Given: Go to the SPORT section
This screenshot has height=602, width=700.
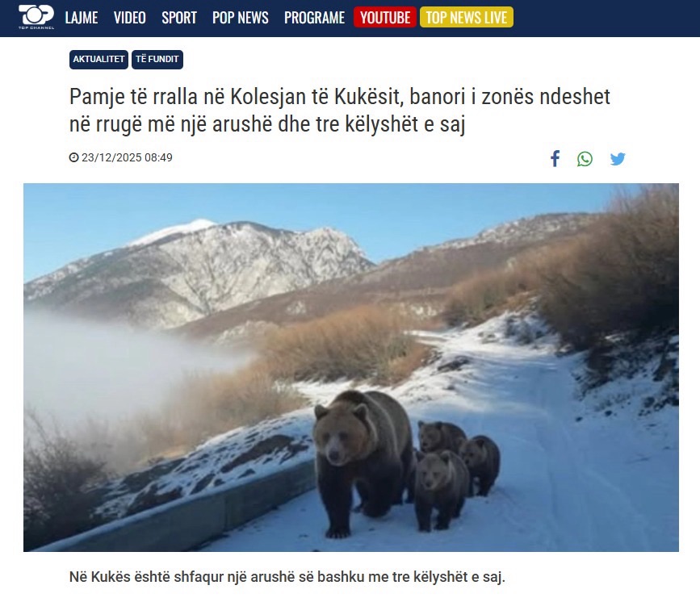Looking at the screenshot, I should coord(179,18).
